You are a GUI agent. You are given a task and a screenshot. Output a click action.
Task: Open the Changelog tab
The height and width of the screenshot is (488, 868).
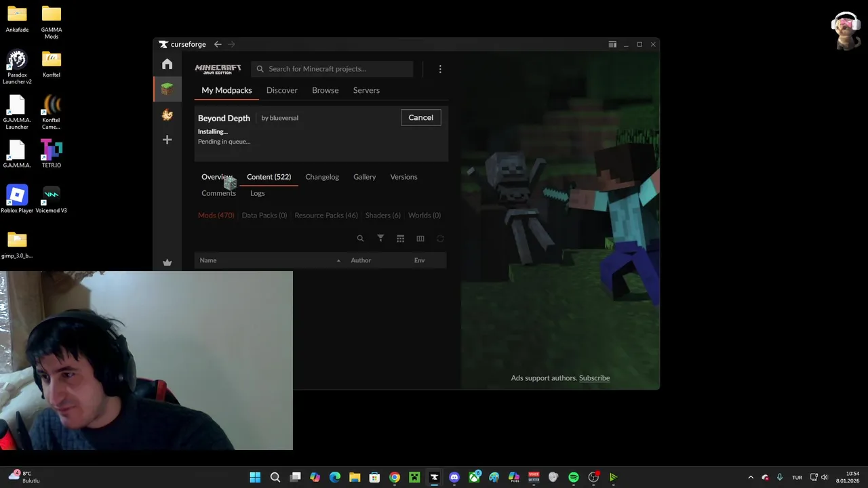pyautogui.click(x=322, y=177)
